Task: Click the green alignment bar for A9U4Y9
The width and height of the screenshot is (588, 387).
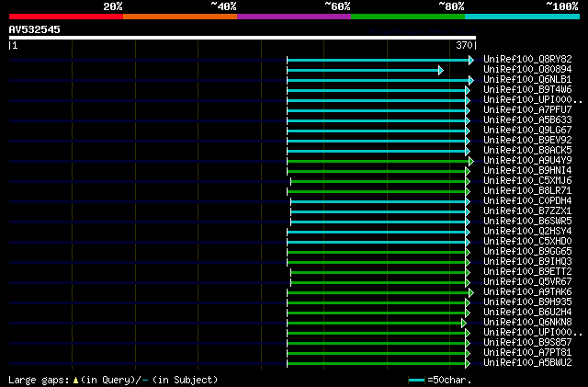Action: (x=380, y=162)
